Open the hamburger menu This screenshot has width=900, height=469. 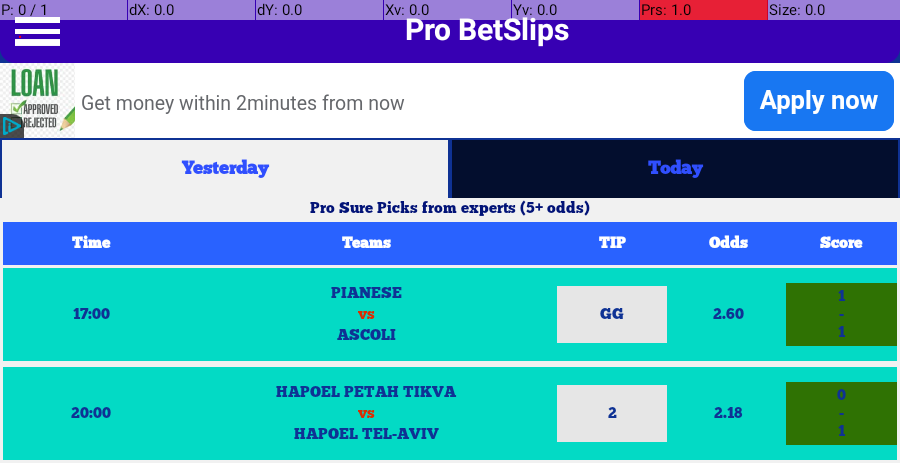point(37,32)
